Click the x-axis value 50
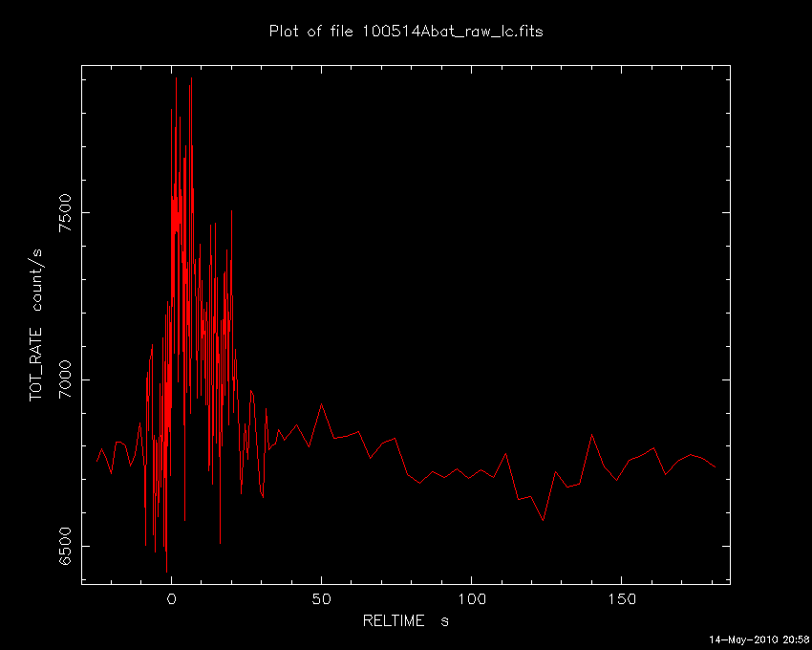Screen dimensions: 812x650 click(321, 599)
